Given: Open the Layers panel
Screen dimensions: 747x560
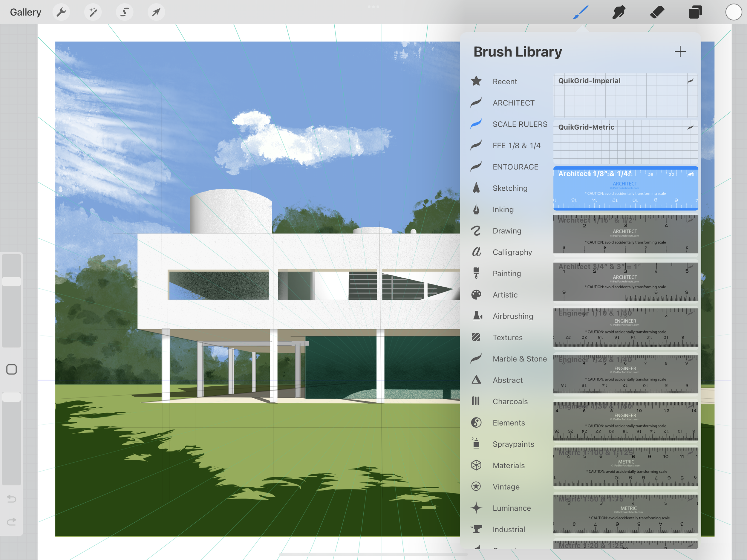Looking at the screenshot, I should [x=695, y=13].
